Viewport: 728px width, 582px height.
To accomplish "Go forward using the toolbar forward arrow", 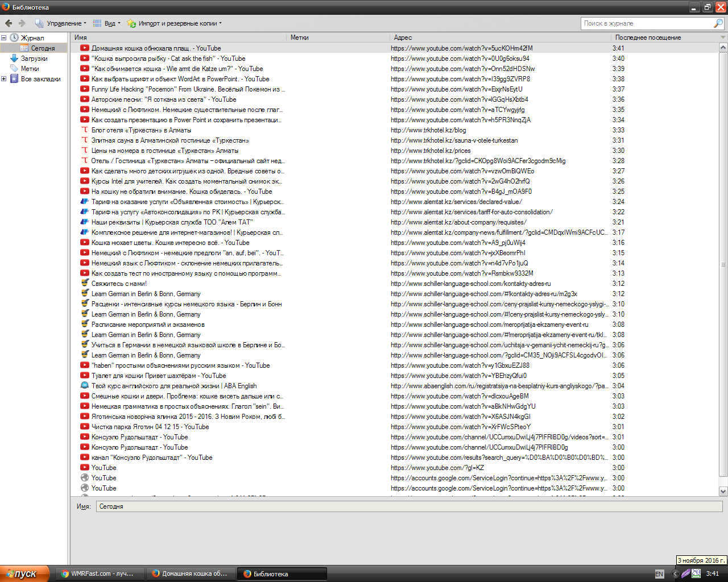I will click(22, 23).
